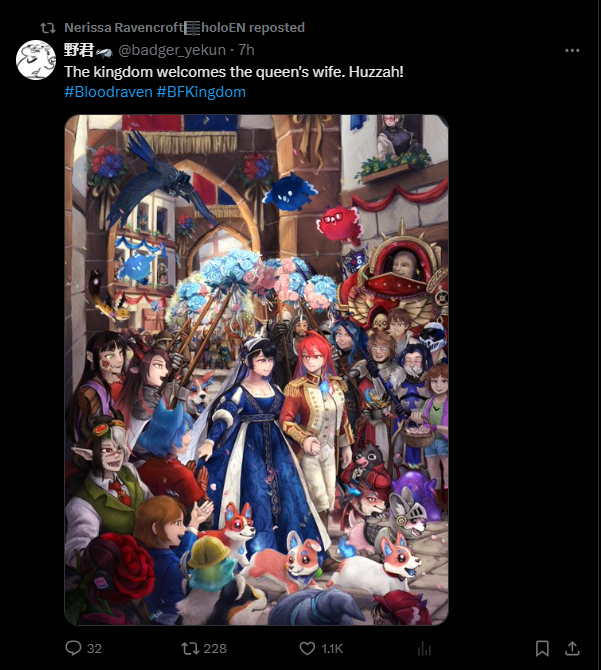This screenshot has width=601, height=670.
Task: View post analytics bar chart icon
Action: (x=424, y=649)
